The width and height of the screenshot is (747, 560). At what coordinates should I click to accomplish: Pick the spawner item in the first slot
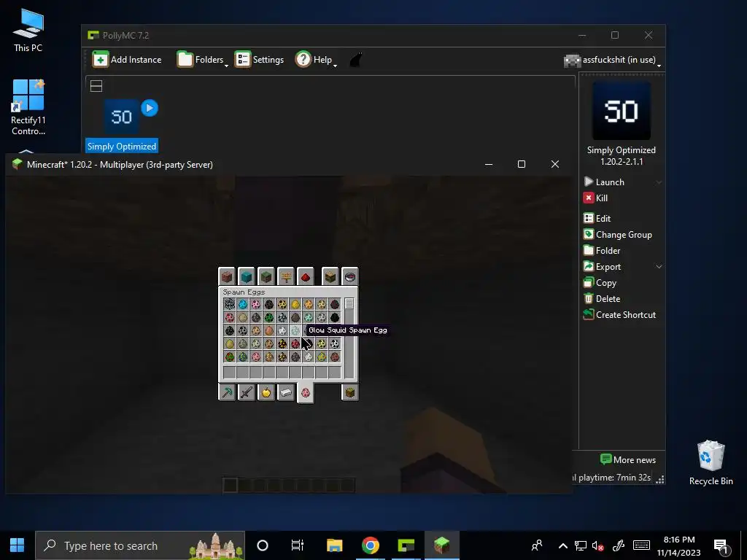tap(230, 304)
